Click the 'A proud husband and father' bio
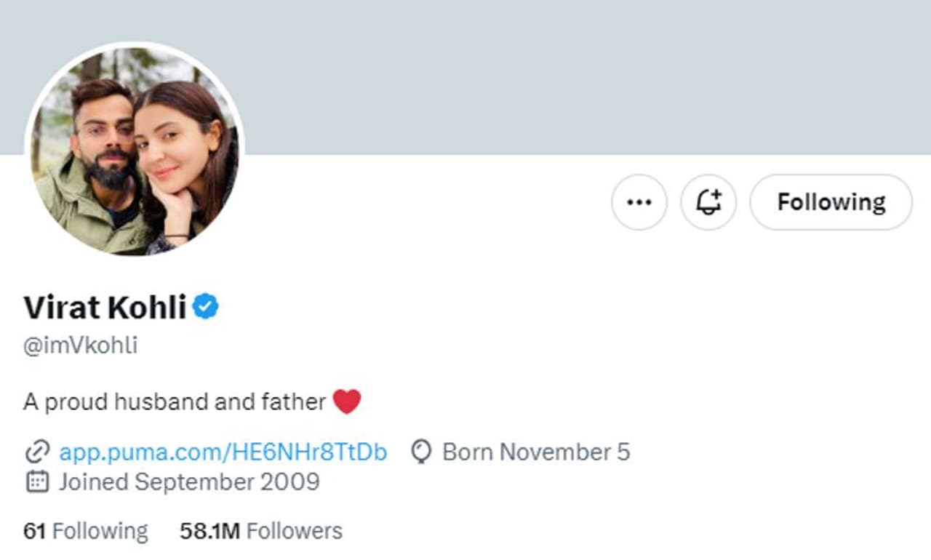The height and width of the screenshot is (560, 931). (x=175, y=401)
